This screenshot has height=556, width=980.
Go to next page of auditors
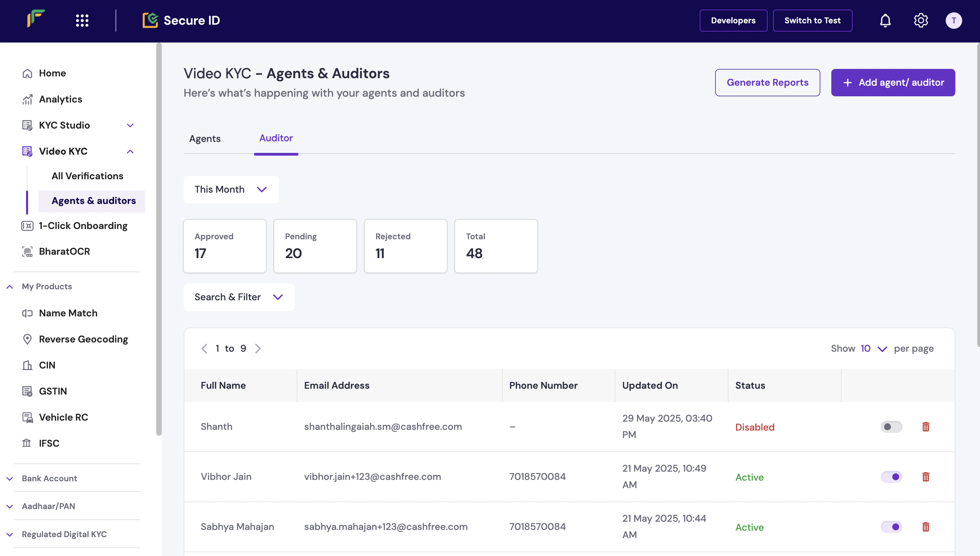(x=258, y=348)
